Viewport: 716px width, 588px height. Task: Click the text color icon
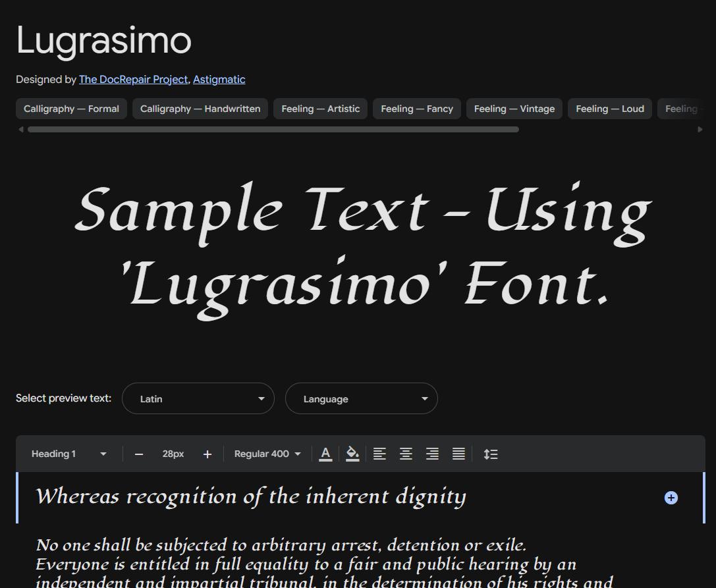pos(325,454)
